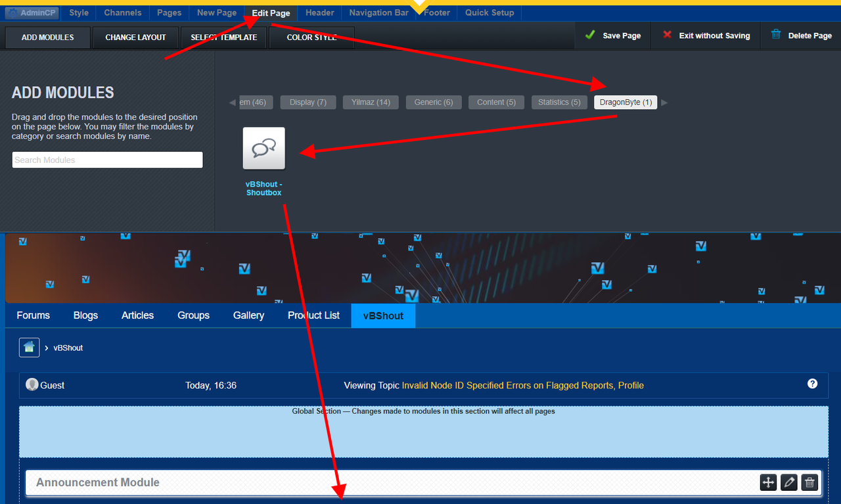Save Page with green checkmark
The width and height of the screenshot is (841, 504).
tap(613, 35)
